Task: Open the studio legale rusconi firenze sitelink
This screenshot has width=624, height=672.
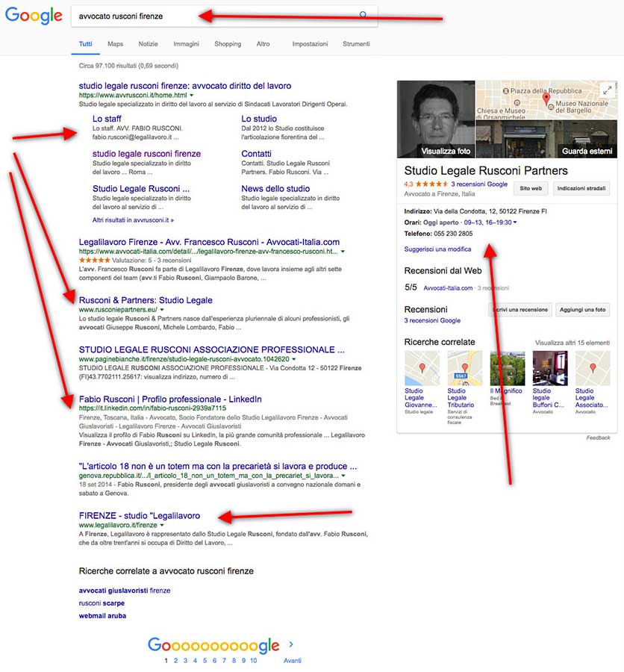Action: 146,153
